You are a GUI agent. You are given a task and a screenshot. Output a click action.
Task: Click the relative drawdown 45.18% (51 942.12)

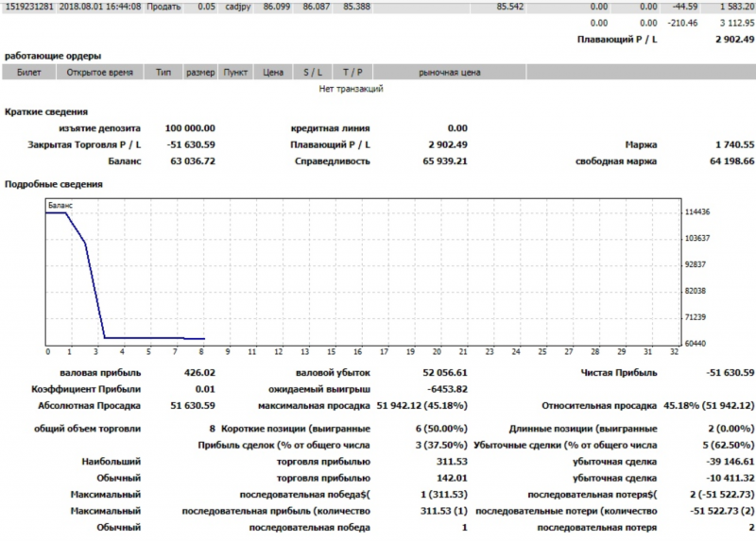tap(709, 406)
